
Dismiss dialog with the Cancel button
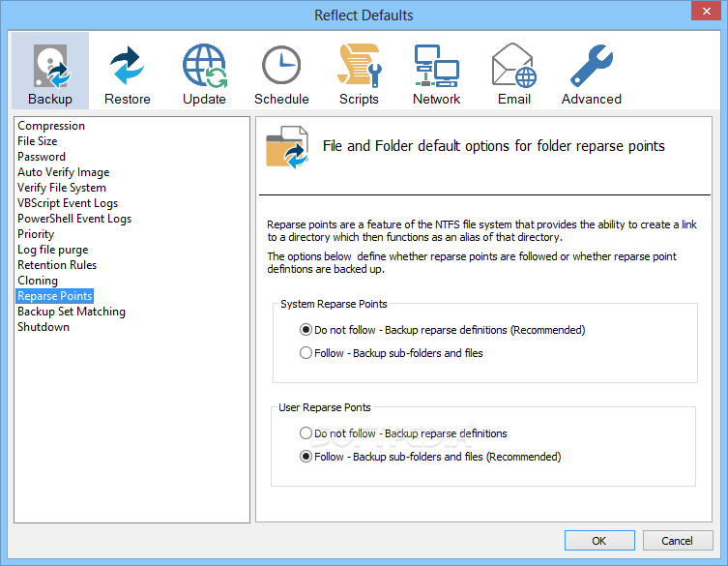[x=678, y=541]
